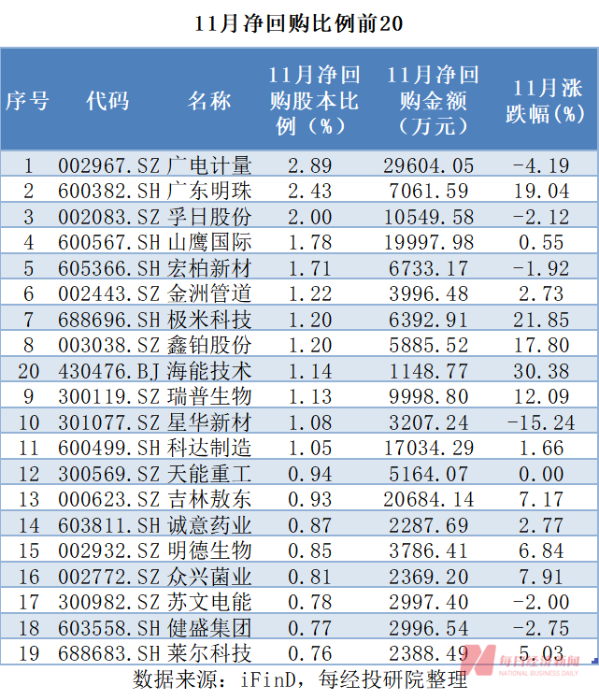Click the title 11月净回购比例前20
This screenshot has width=599, height=700.
299,23
